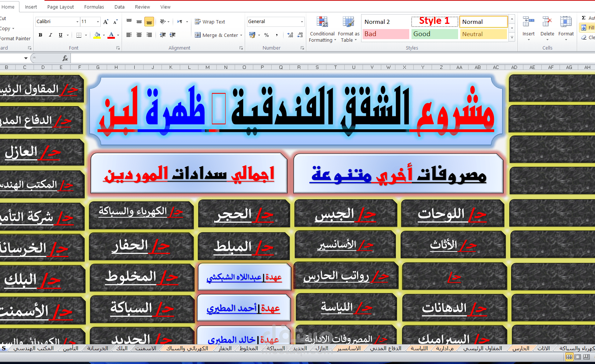Click into the formula bar
This screenshot has width=595, height=364.
click(x=332, y=58)
